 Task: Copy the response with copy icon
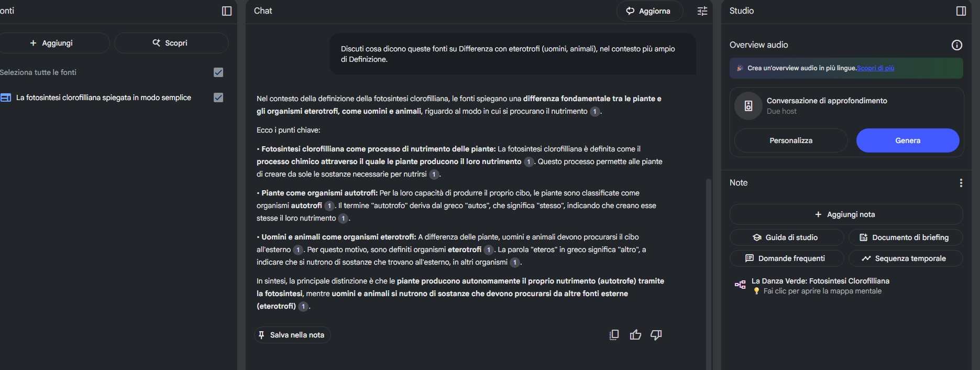614,335
